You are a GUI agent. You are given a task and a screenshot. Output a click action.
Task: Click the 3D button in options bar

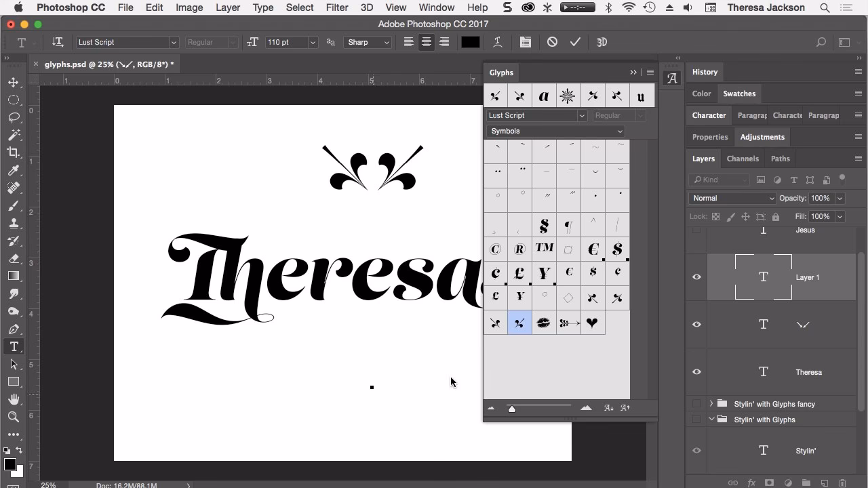pos(601,42)
